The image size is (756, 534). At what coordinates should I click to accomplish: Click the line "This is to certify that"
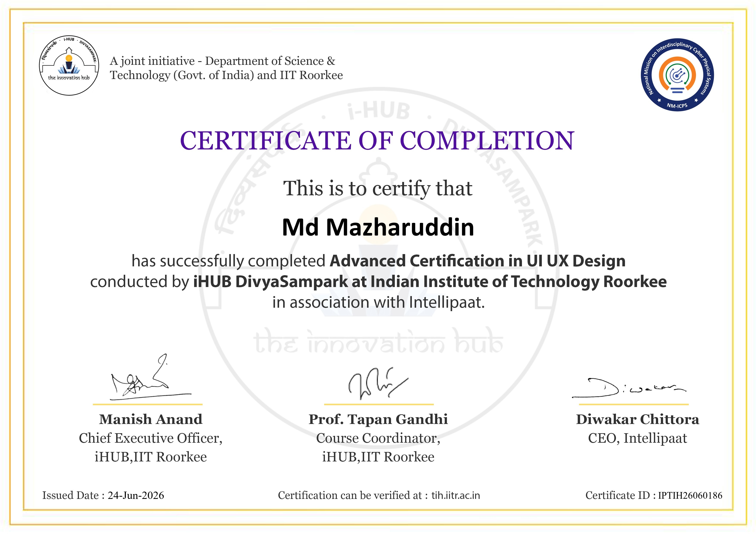click(x=378, y=189)
